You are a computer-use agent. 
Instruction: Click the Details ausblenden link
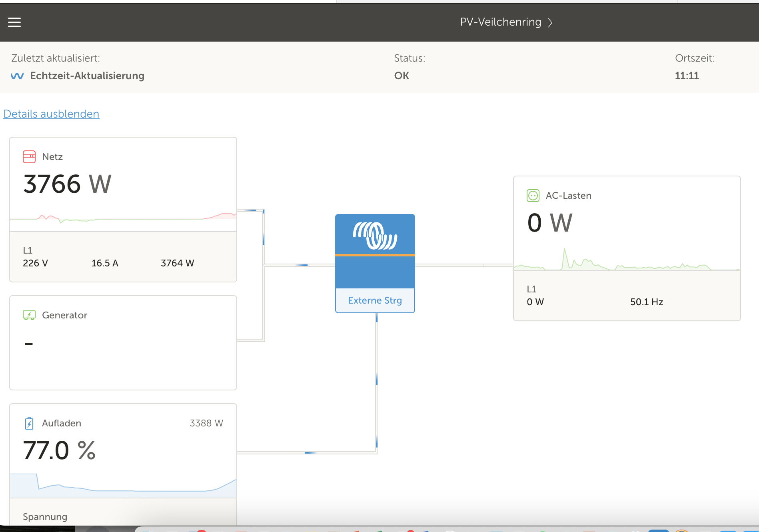click(x=51, y=114)
